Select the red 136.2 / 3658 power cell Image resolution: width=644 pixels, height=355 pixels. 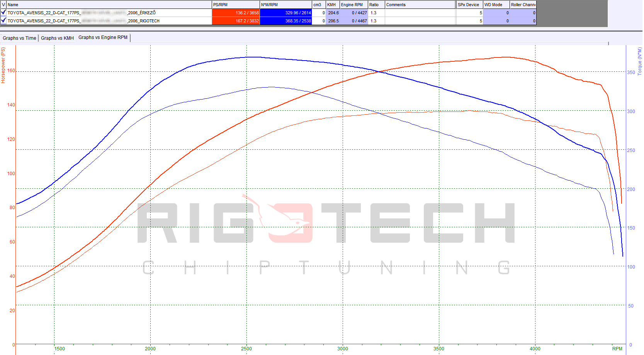click(236, 13)
